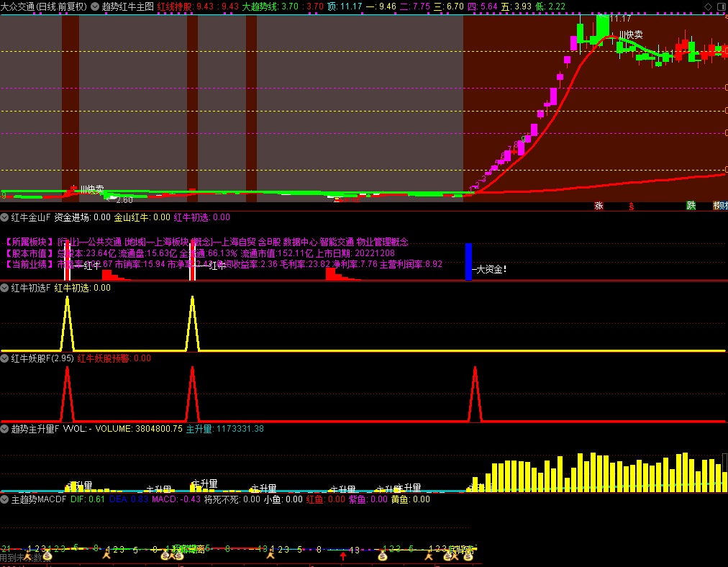Click the blue 财 badge at the right edge

tap(724, 206)
